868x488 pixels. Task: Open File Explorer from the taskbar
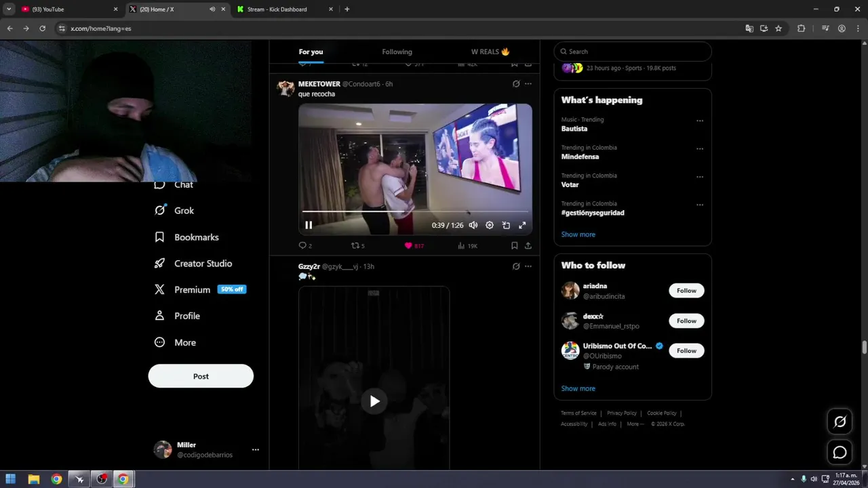point(33,479)
